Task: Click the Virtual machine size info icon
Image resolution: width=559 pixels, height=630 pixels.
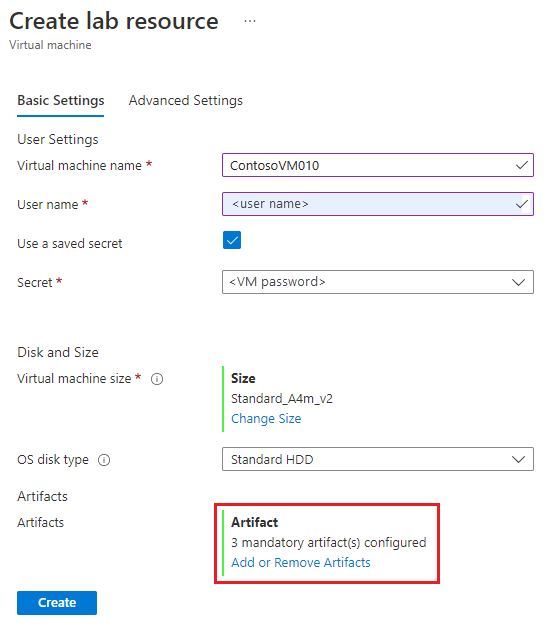Action: pos(157,379)
